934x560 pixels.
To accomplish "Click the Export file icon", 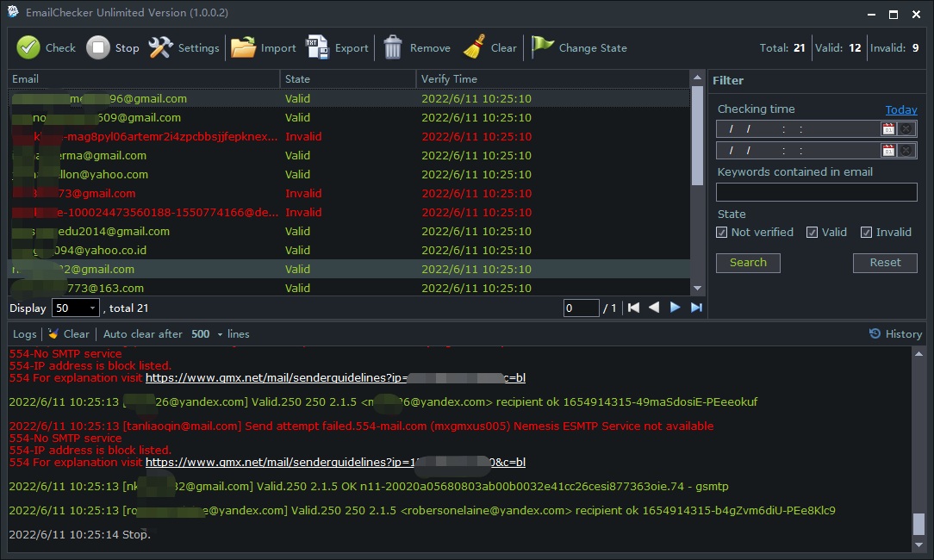I will coord(318,47).
